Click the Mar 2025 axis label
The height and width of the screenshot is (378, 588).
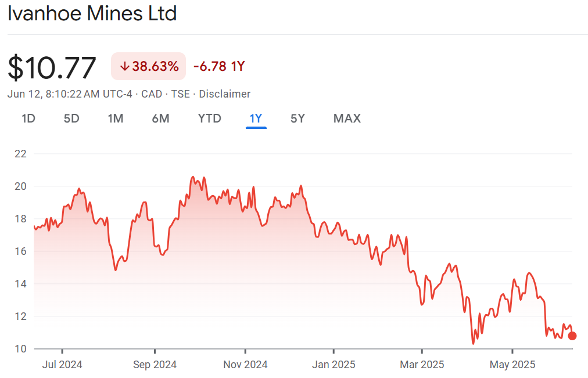(422, 365)
